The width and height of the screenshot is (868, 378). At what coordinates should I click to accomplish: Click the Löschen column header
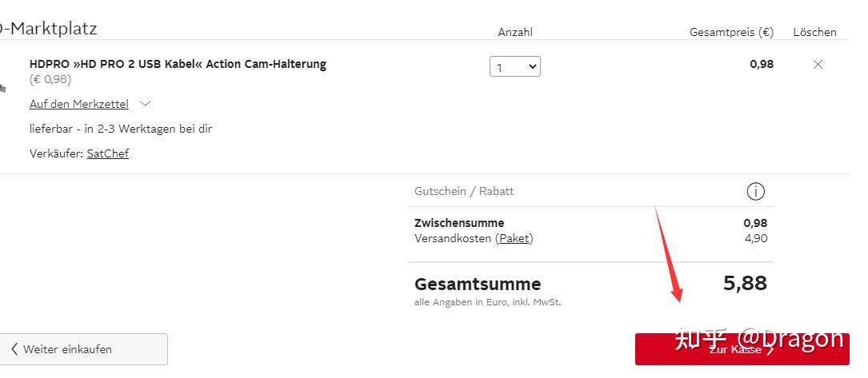[814, 32]
